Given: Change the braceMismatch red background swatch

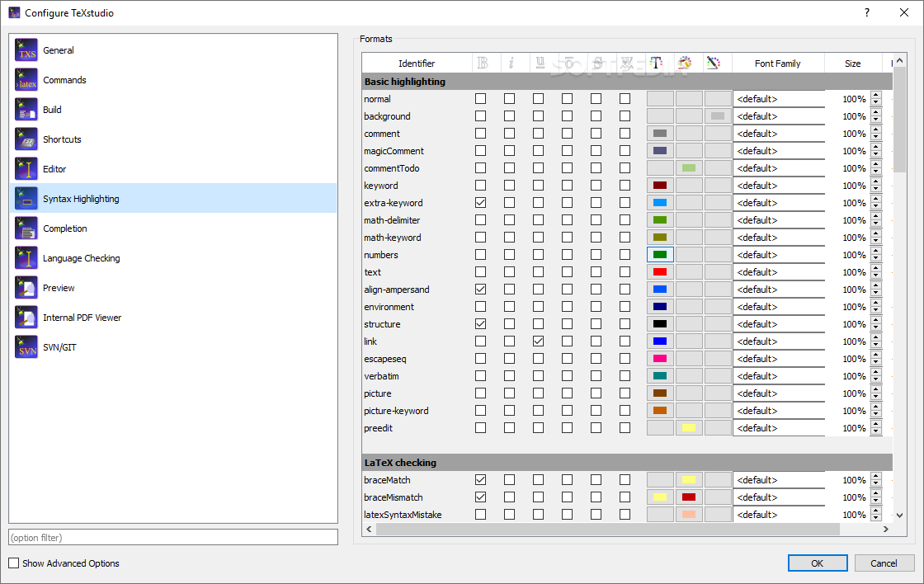Looking at the screenshot, I should click(689, 497).
